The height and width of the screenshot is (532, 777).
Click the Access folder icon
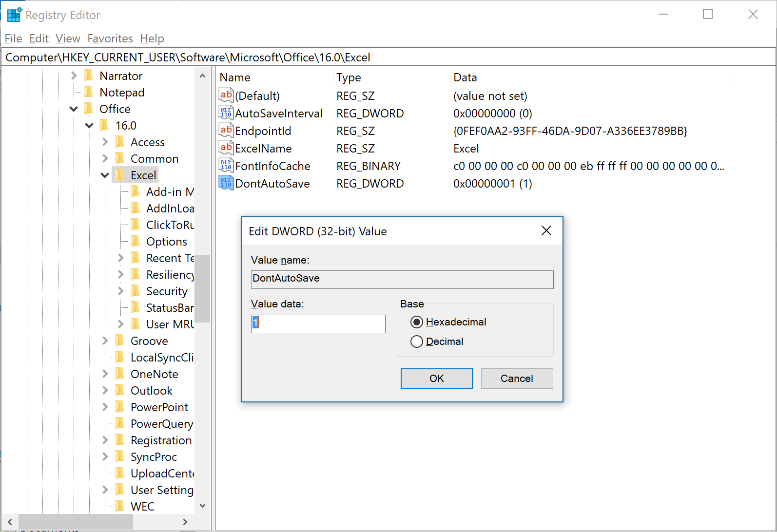[120, 142]
